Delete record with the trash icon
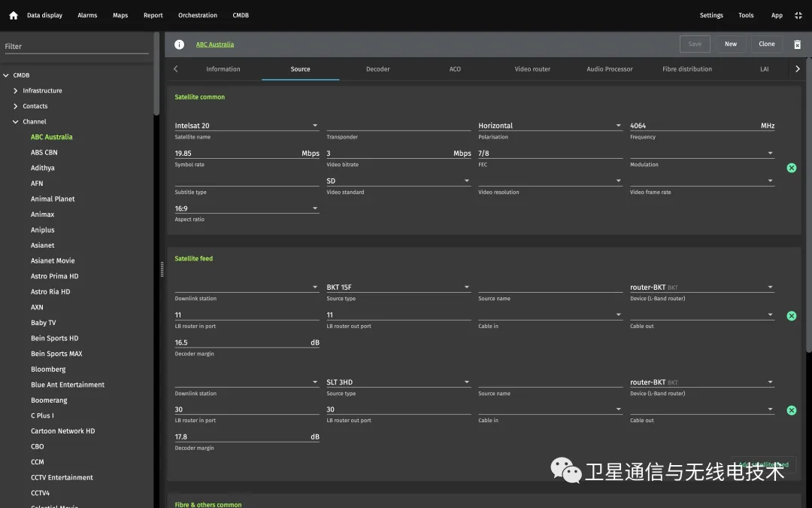The width and height of the screenshot is (812, 508). [x=798, y=44]
